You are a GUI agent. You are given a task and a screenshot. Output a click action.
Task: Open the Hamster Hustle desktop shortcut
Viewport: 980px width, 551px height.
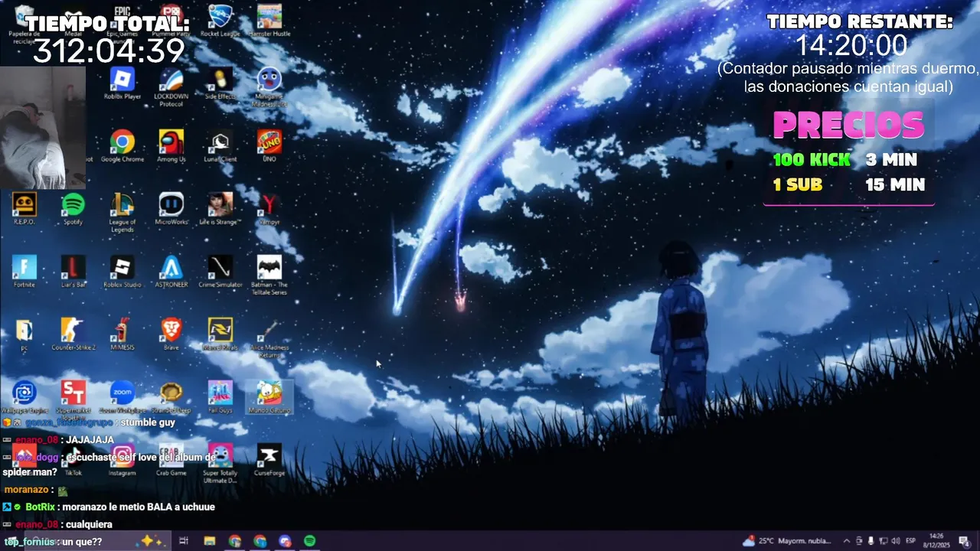[x=269, y=21]
